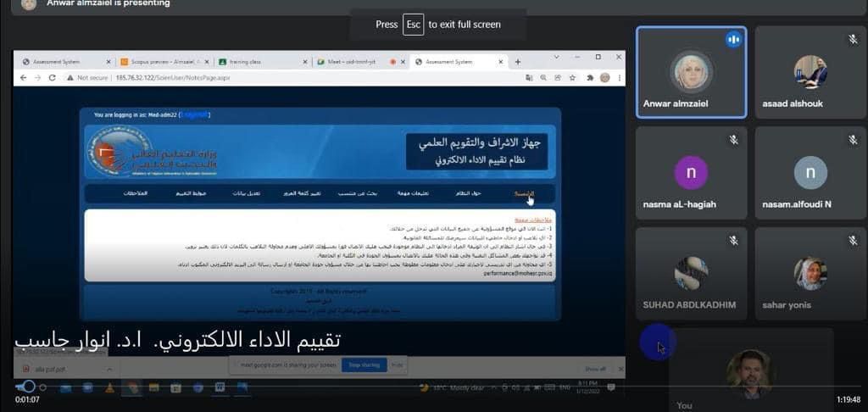
Task: Select SUHAD ABDLKADHIM participant tile
Action: (x=692, y=274)
